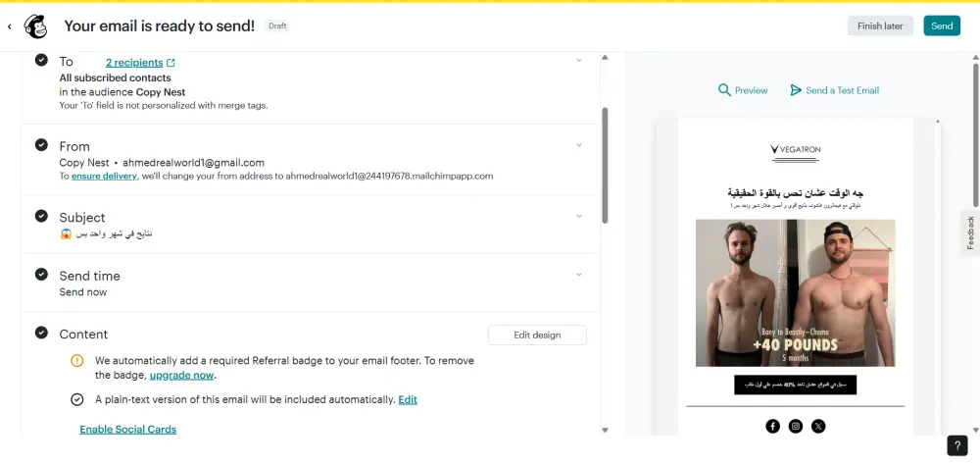This screenshot has width=980, height=464.
Task: Expand the Send time section chevron
Action: point(579,275)
